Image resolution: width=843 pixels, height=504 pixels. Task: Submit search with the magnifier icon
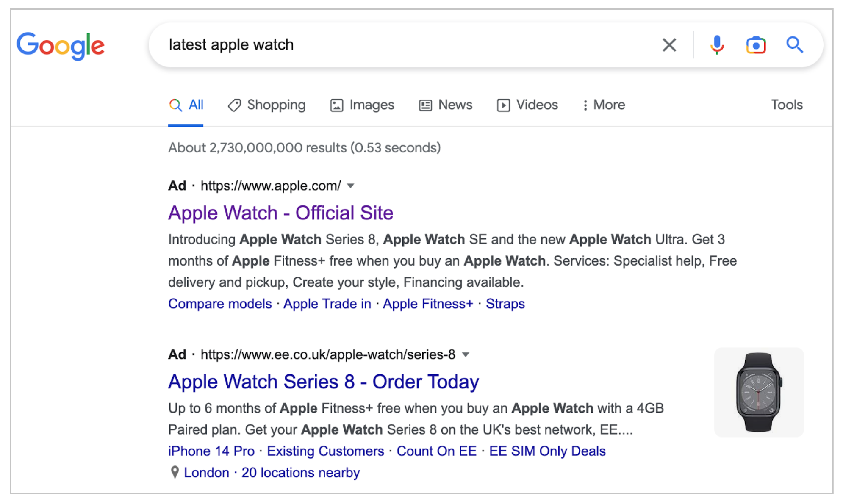(795, 44)
